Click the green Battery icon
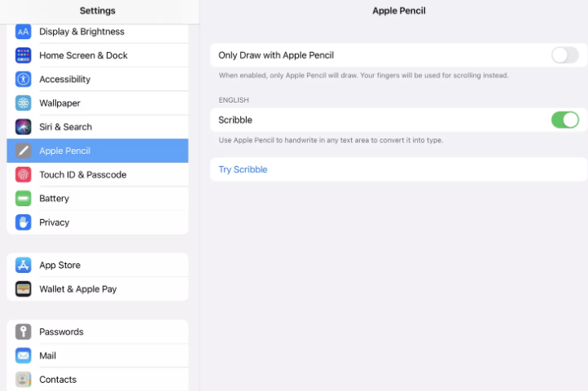588x391 pixels. (24, 199)
